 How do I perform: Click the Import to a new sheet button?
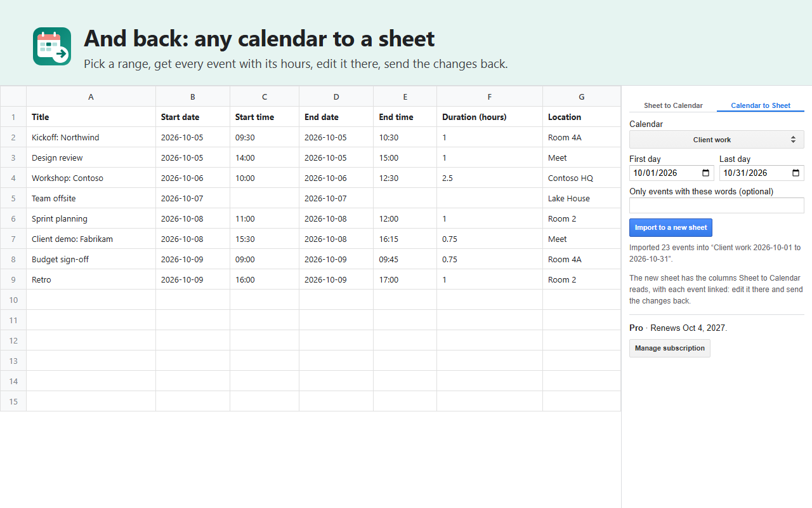coord(671,227)
